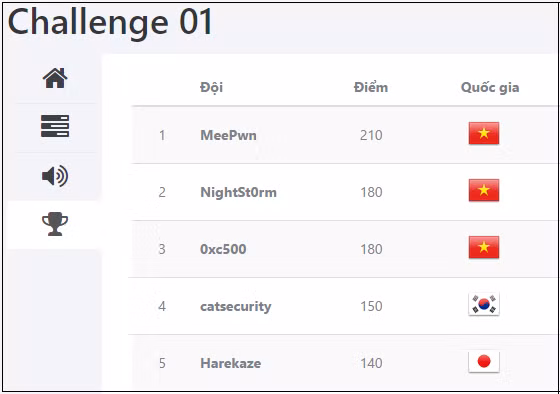Click the Quốc gia column header
The image size is (560, 394).
click(490, 88)
